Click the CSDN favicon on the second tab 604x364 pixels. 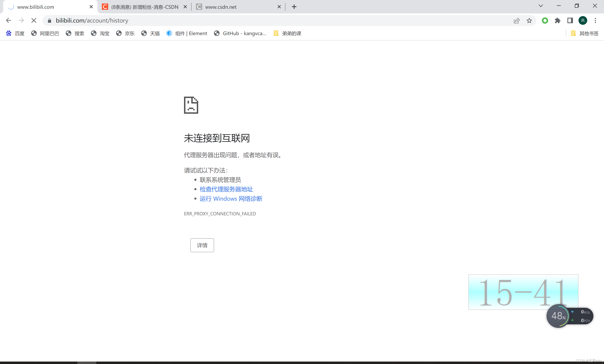click(105, 7)
